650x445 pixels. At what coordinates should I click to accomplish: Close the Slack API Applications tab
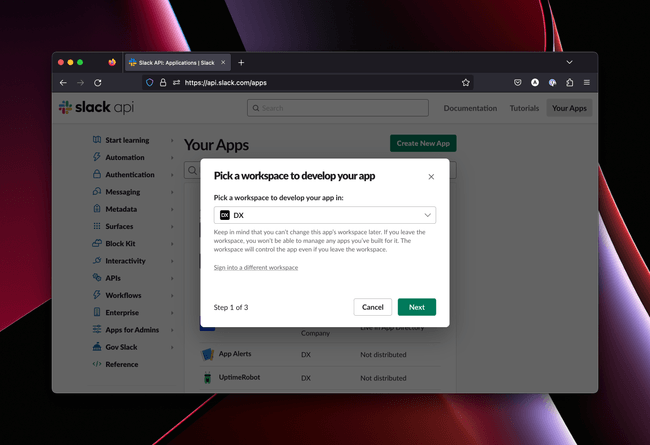tap(223, 63)
